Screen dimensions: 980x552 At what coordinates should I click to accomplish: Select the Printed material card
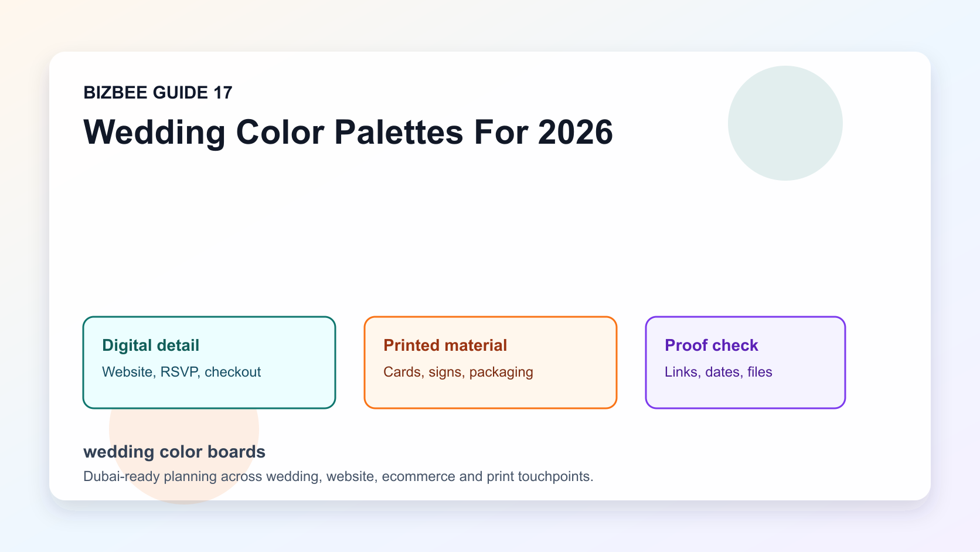[491, 363]
